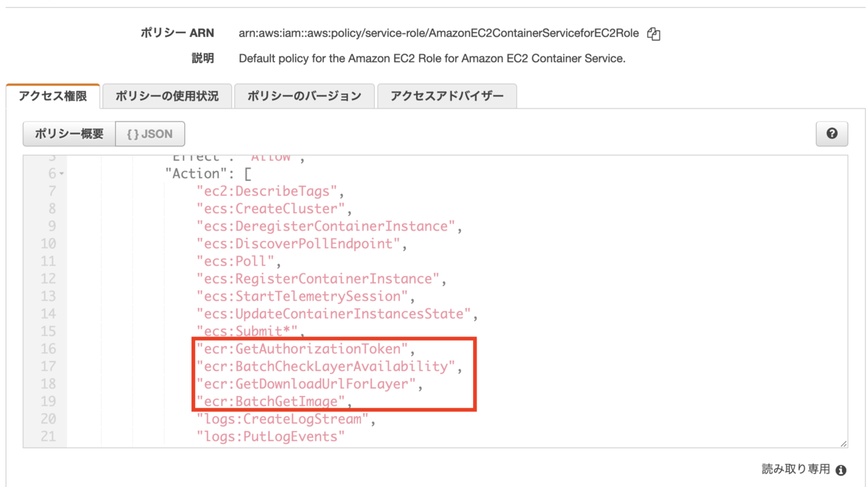Switch to the アクセス権限 tab
Viewport: 868px width, 487px height.
[x=53, y=96]
